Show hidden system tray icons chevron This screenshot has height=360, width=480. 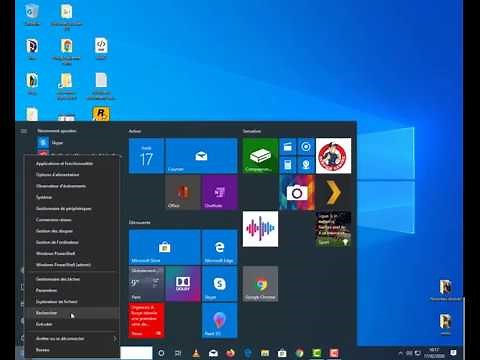(400, 353)
